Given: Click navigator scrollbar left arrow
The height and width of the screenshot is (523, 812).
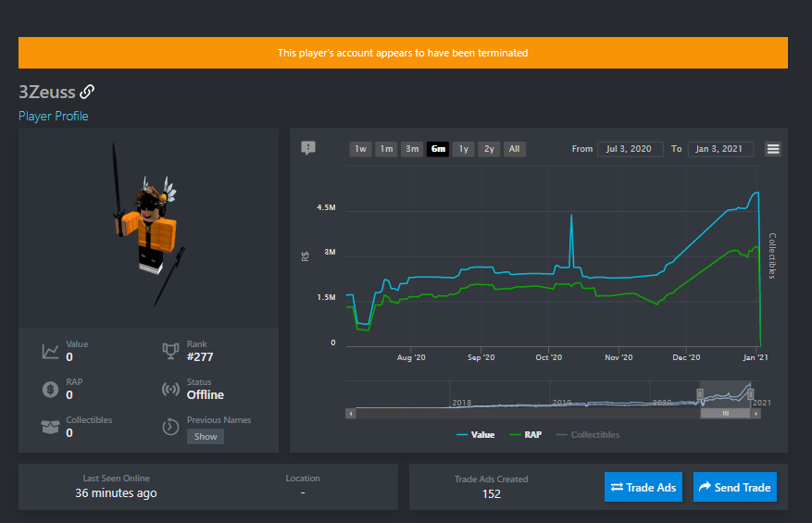Looking at the screenshot, I should [x=351, y=413].
